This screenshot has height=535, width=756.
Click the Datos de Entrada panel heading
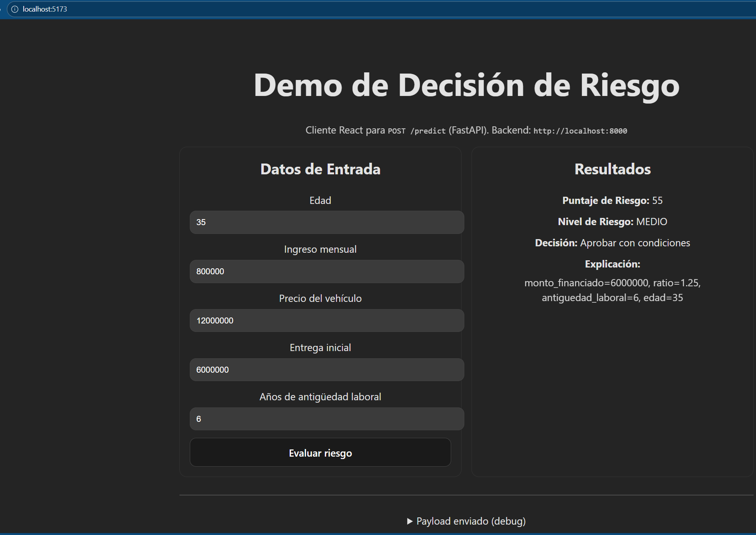(x=320, y=169)
